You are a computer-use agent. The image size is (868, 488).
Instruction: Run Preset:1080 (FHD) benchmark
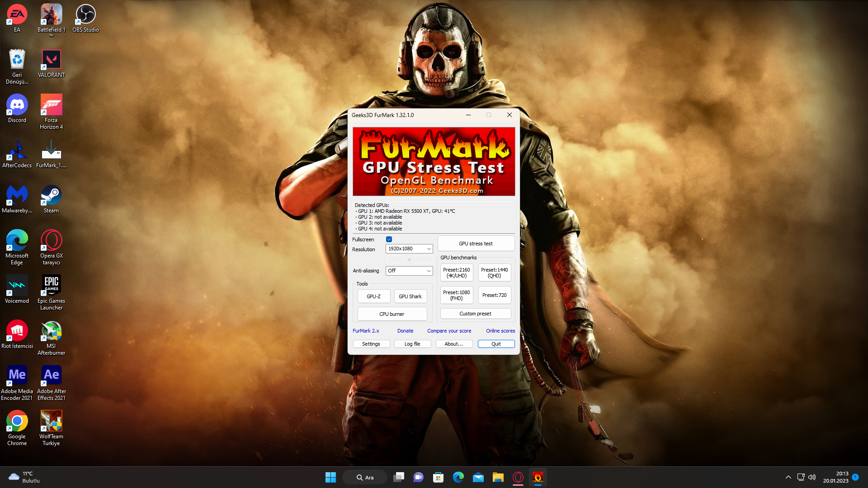click(x=456, y=295)
